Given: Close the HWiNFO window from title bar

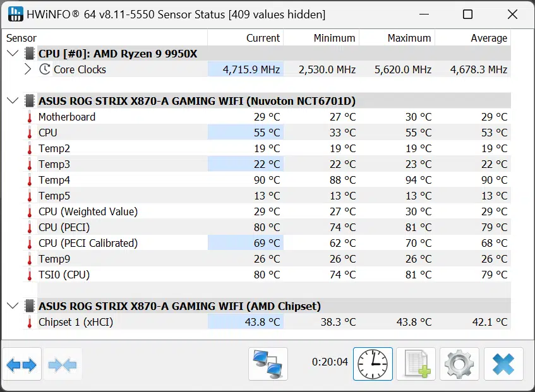Looking at the screenshot, I should tap(512, 15).
